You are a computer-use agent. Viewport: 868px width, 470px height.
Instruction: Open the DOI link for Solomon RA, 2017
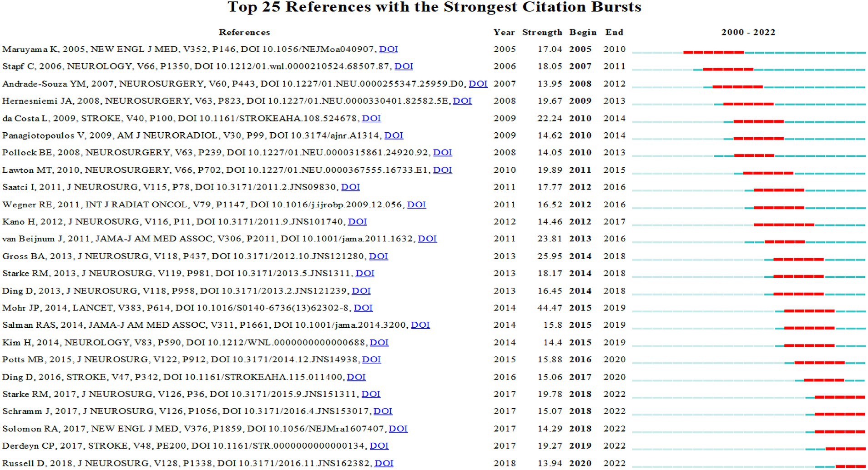pyautogui.click(x=399, y=429)
